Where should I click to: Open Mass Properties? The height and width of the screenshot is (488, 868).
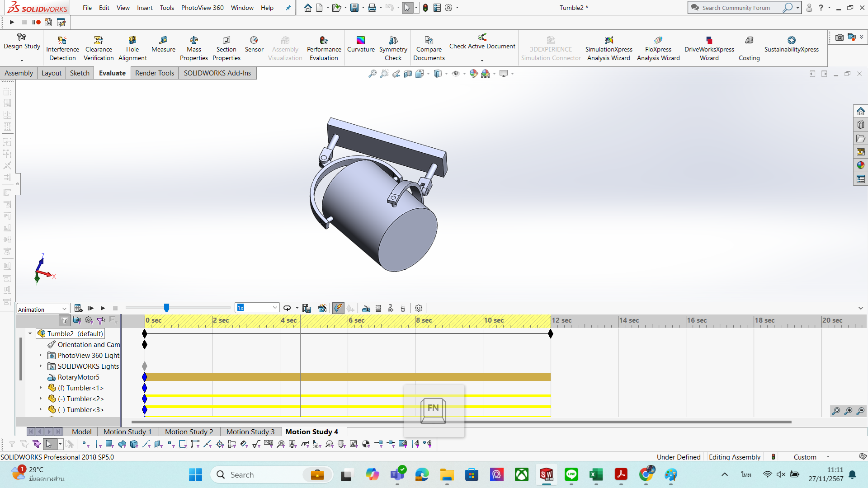[194, 48]
